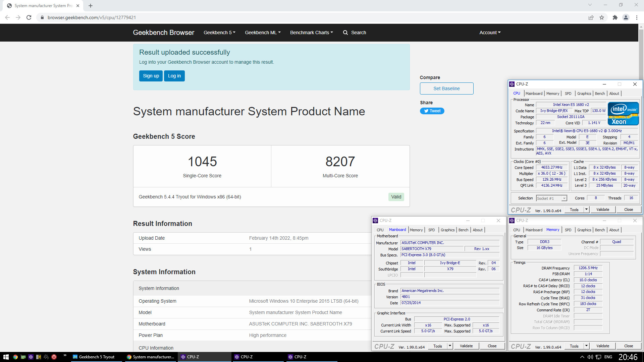Show hidden system tray icons

point(582,357)
